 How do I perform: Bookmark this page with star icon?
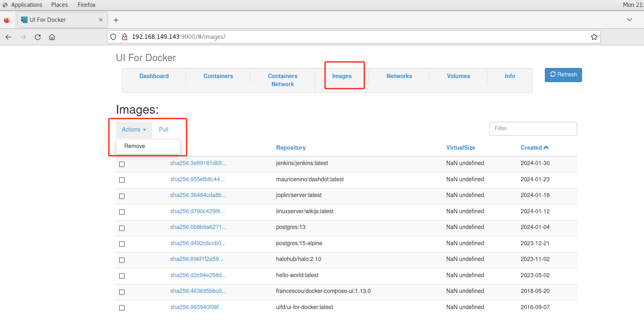(594, 37)
